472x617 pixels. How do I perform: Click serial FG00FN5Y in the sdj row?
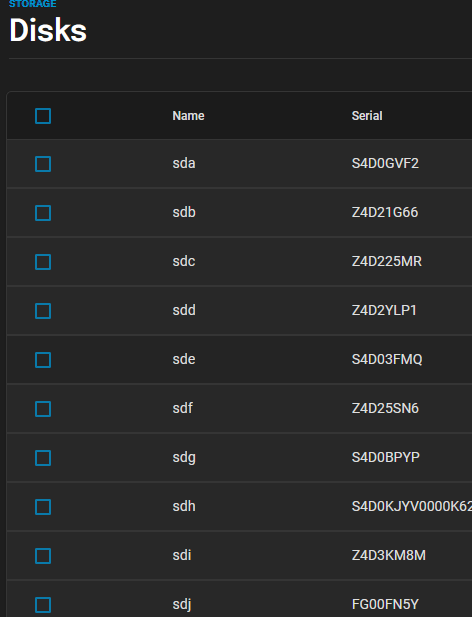click(385, 604)
